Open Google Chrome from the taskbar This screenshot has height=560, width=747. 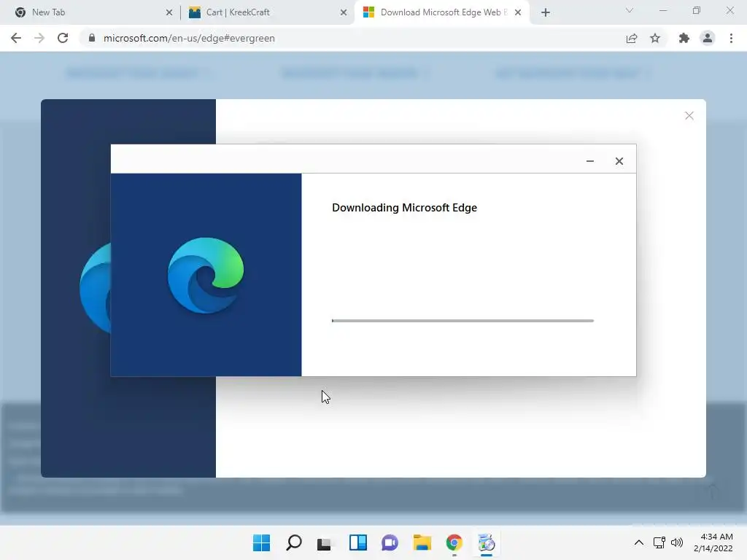(x=454, y=542)
